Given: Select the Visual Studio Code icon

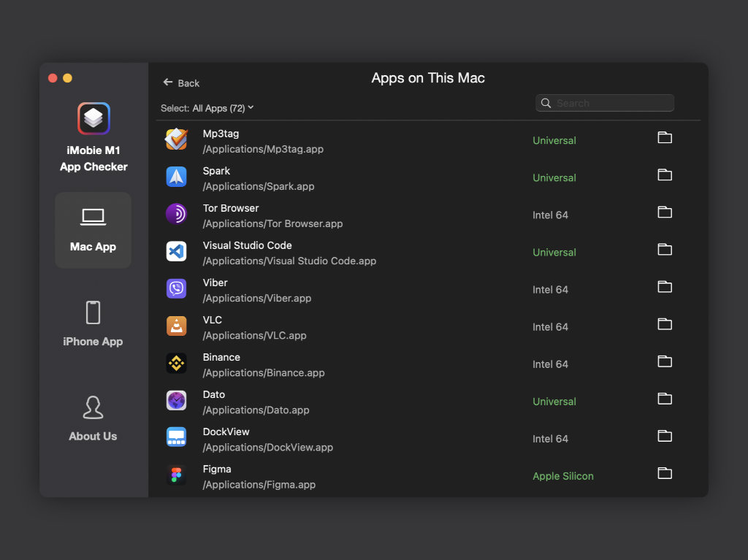Looking at the screenshot, I should click(x=176, y=251).
